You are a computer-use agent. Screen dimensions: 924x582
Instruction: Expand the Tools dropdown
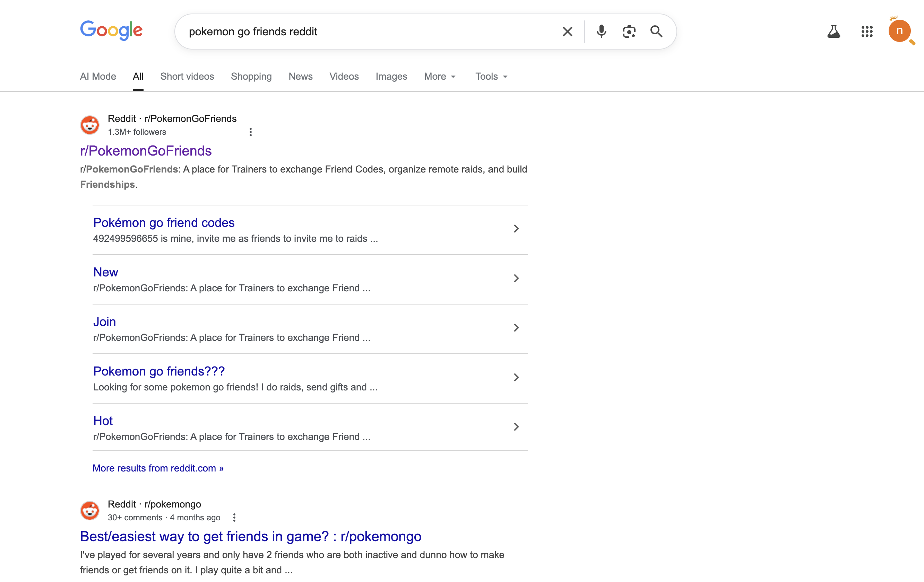(492, 76)
